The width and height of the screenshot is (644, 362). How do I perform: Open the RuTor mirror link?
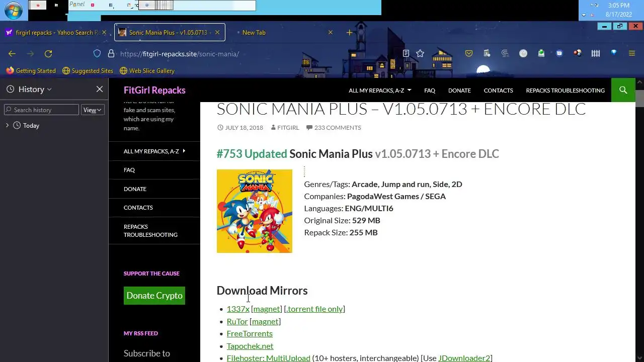(237, 321)
